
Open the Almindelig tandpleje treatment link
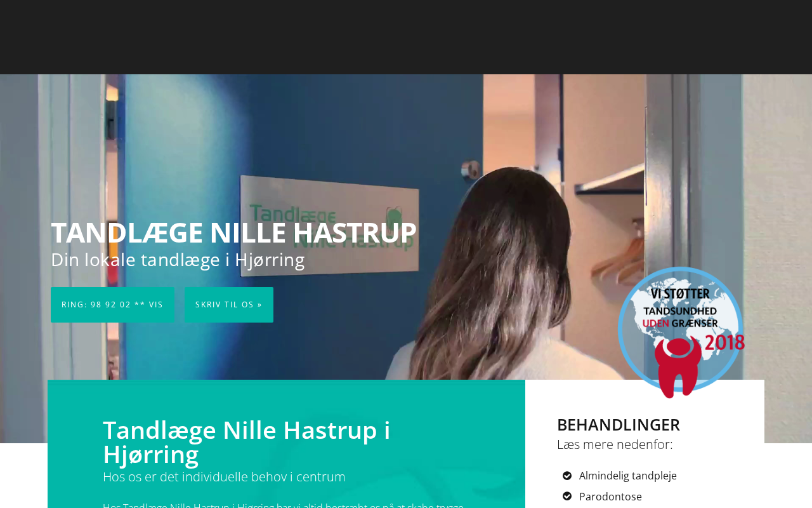[628, 476]
